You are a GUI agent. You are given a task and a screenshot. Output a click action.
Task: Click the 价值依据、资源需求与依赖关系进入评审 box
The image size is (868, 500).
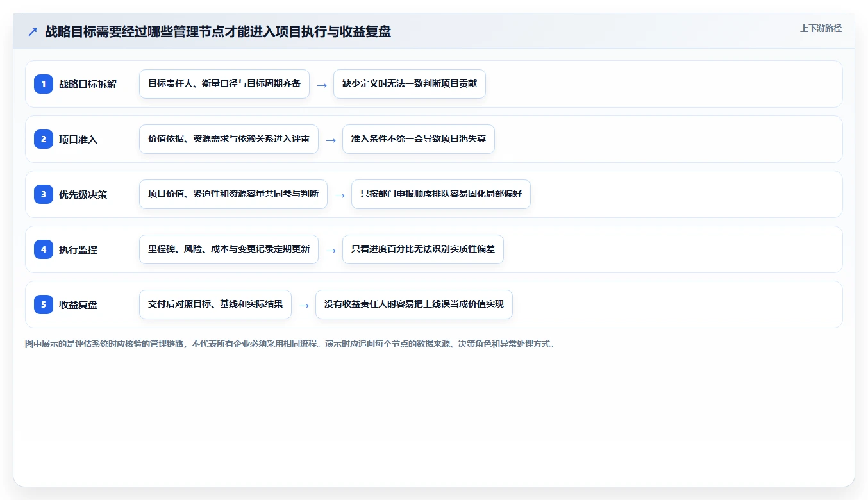tap(229, 139)
